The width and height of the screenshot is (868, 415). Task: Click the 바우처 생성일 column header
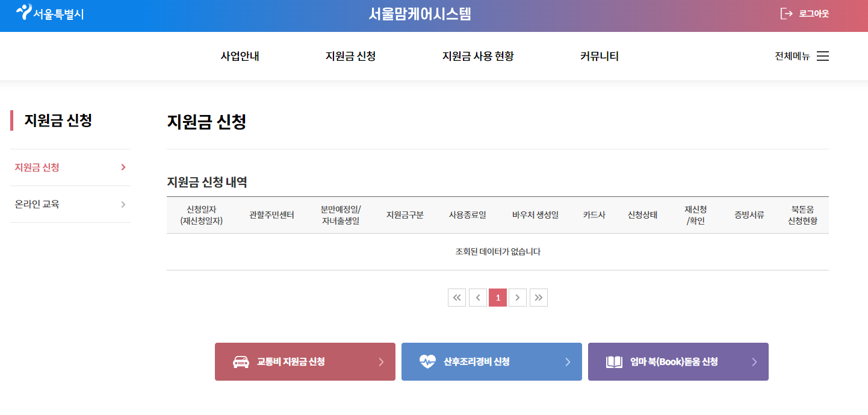tap(536, 215)
